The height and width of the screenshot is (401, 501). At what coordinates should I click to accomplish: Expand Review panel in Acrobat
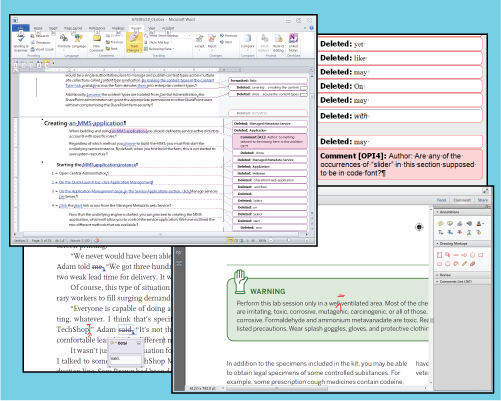click(x=462, y=275)
